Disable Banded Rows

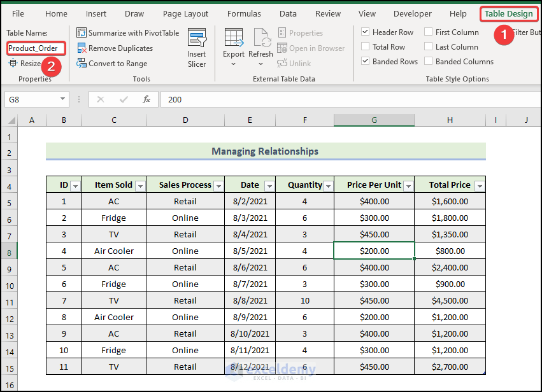point(365,61)
